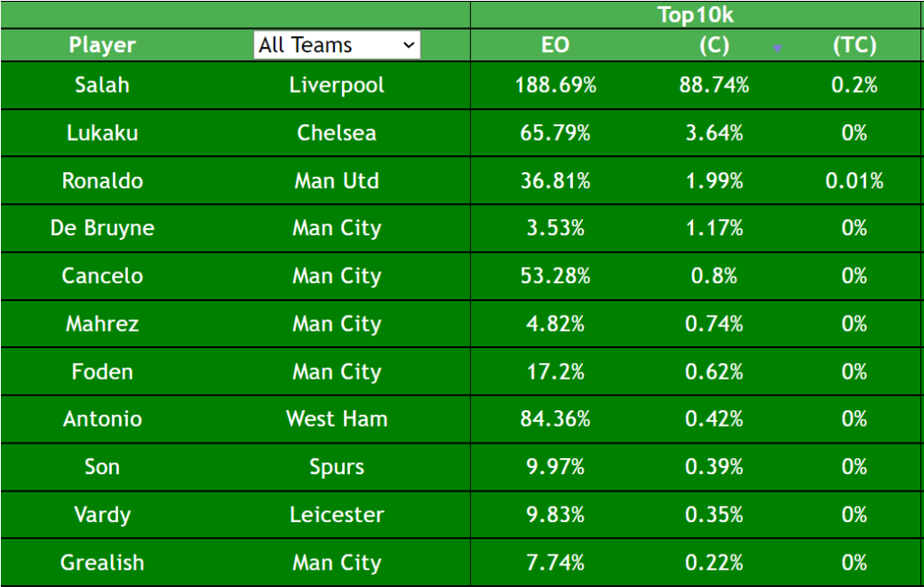Click Mahrez's 0.74% captaincy value

(715, 324)
